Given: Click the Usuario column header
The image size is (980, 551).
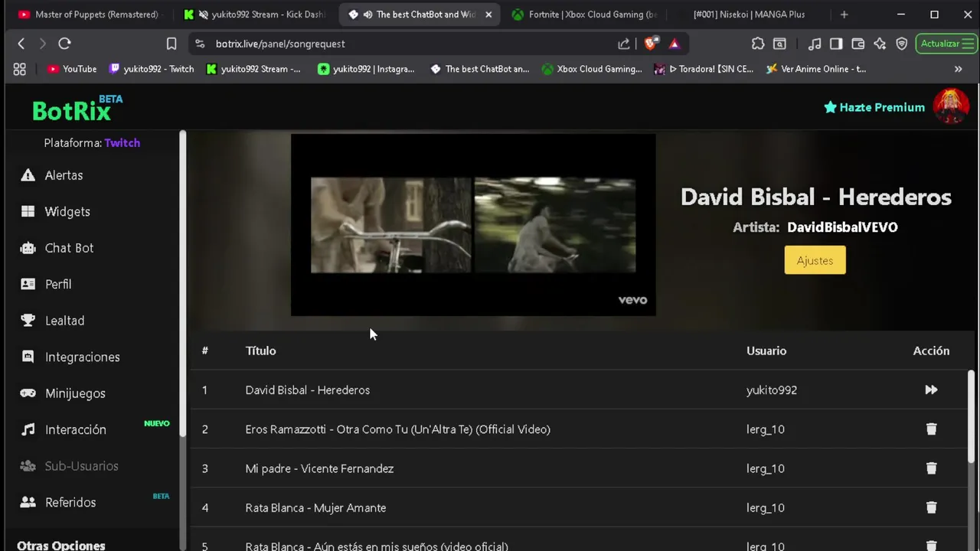Looking at the screenshot, I should (x=766, y=350).
